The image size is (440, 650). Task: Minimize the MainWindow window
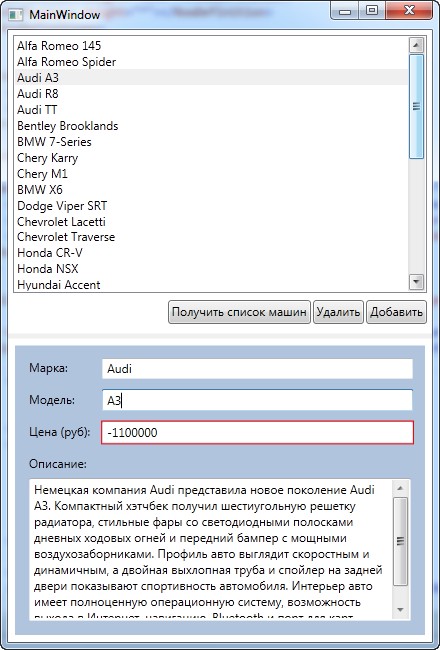pos(345,11)
